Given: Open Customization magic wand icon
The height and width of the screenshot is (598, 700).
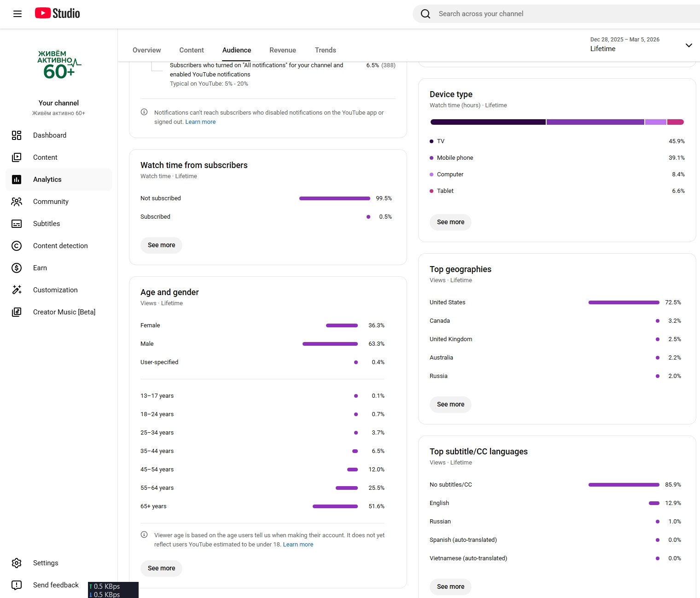Looking at the screenshot, I should pyautogui.click(x=17, y=290).
